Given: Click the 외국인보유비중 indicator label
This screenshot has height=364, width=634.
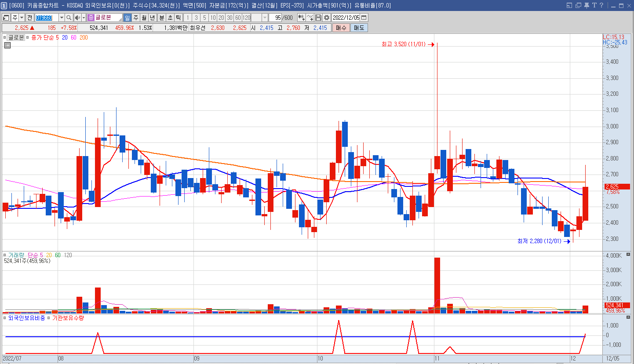Looking at the screenshot, I should [x=26, y=318].
